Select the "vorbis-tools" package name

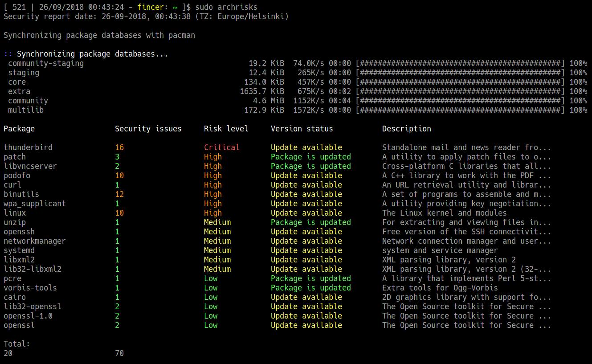point(30,288)
